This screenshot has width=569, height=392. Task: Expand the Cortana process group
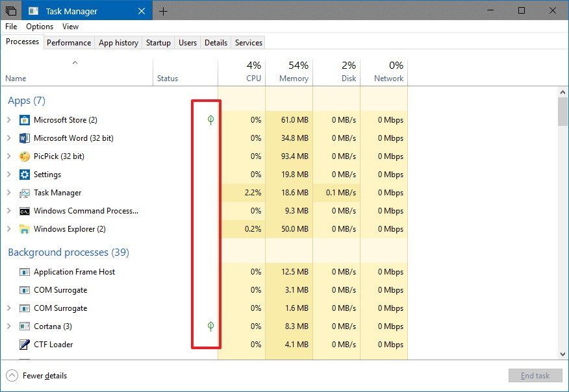(x=9, y=326)
